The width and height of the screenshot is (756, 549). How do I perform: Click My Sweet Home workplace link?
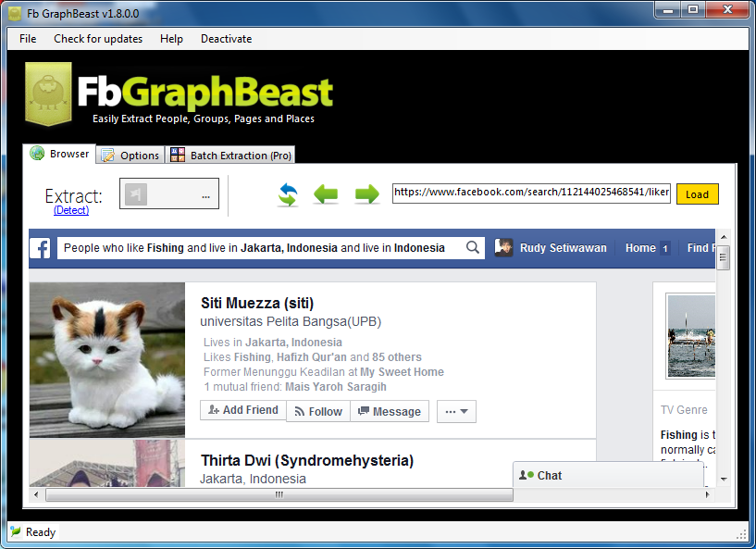(x=403, y=372)
